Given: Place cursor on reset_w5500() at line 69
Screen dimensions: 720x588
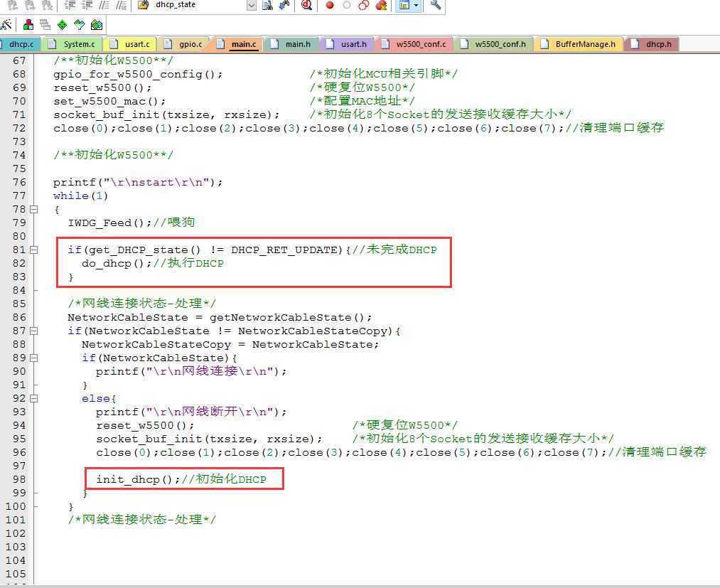Looking at the screenshot, I should click(102, 87).
